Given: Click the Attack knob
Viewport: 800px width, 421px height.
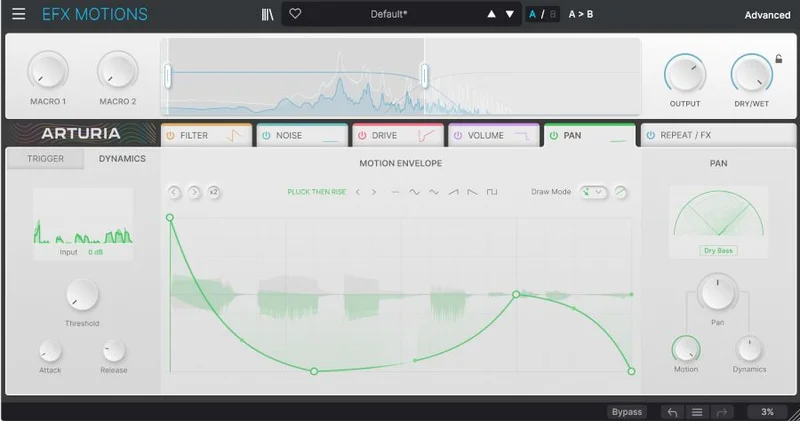Looking at the screenshot, I should tap(50, 351).
